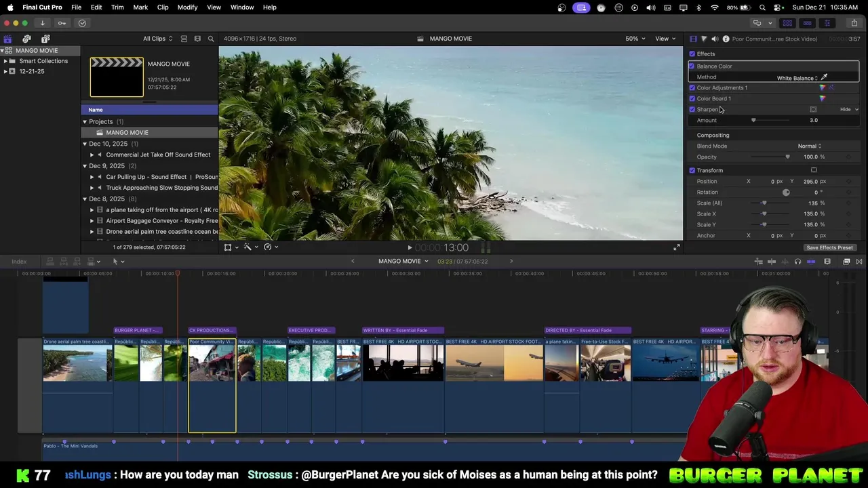Collapse the Dec 9, 2025 group
This screenshot has width=868, height=488.
coord(85,166)
